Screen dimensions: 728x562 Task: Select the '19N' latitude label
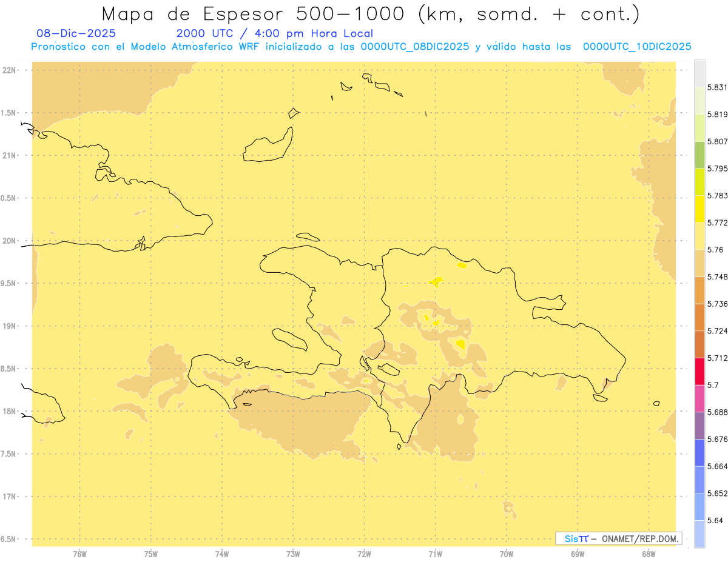[10, 326]
